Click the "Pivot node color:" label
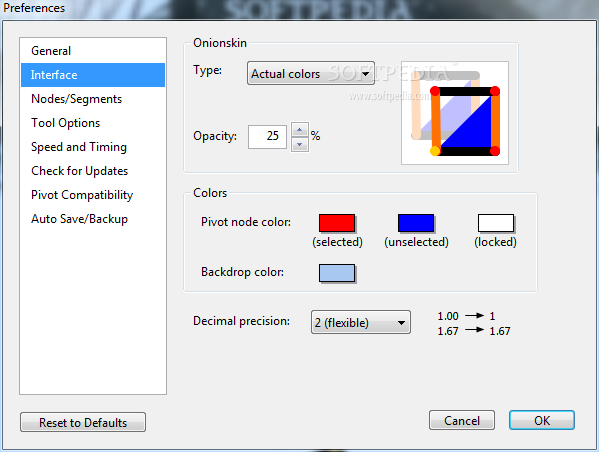 pos(246,222)
